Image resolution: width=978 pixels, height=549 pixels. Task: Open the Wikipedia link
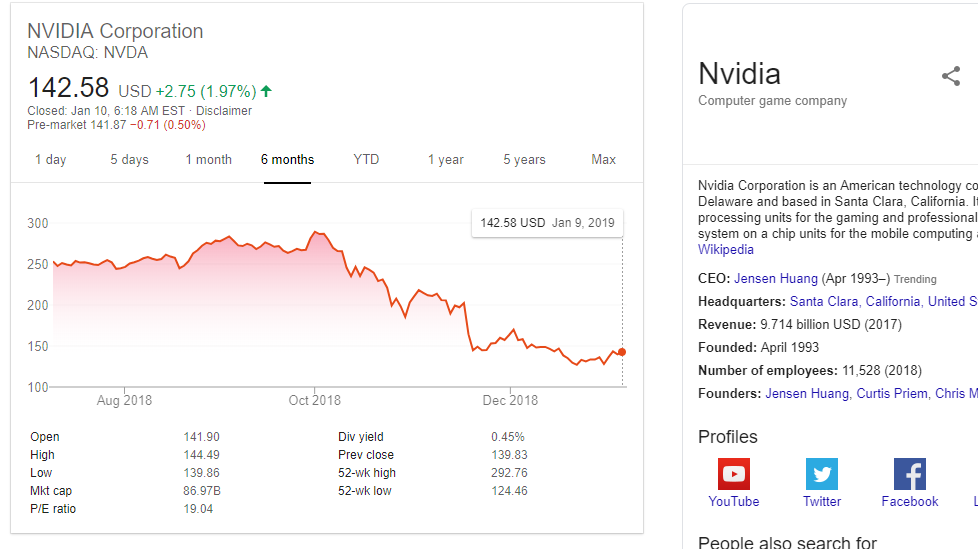click(x=726, y=250)
